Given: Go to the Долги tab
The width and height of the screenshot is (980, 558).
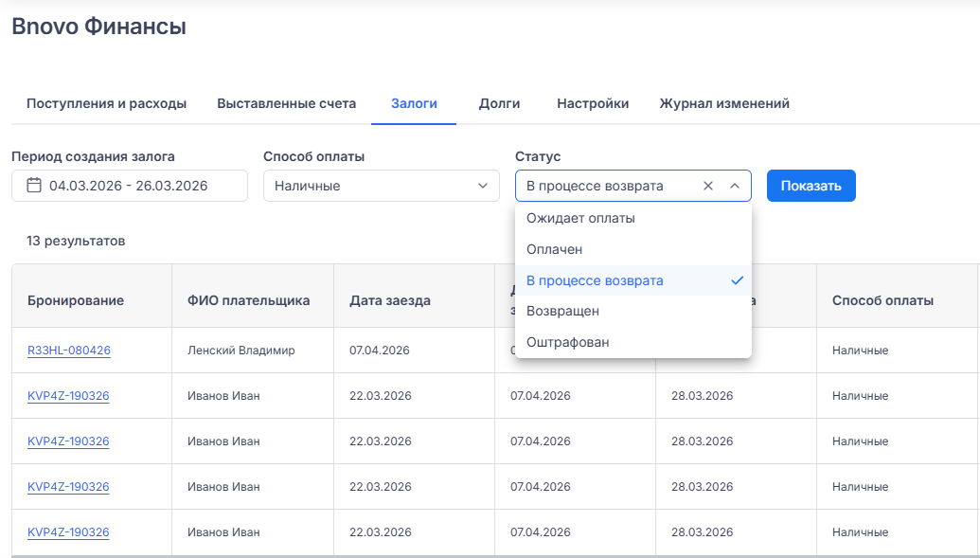Looking at the screenshot, I should pos(499,103).
